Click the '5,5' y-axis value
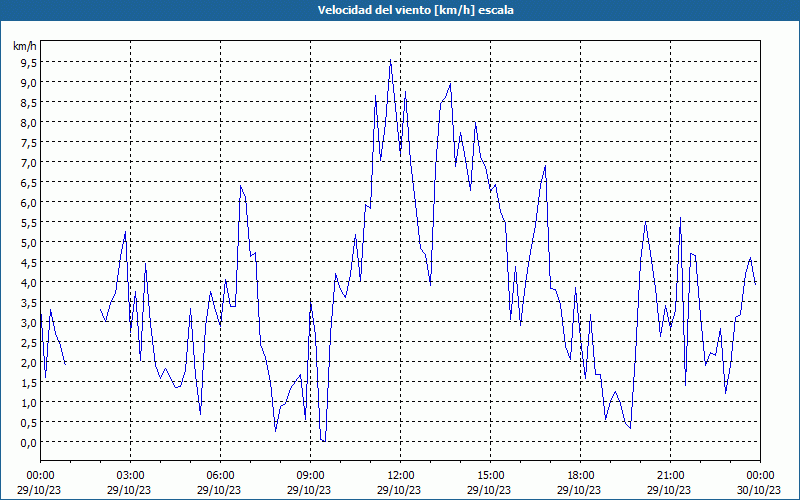 [29, 222]
